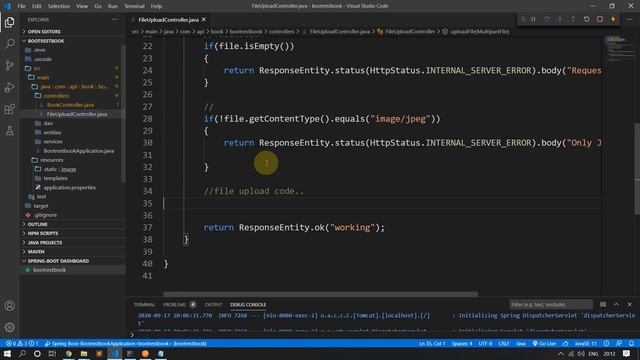Click the debug Step Out icon
The width and height of the screenshot is (640, 360).
pos(573,19)
